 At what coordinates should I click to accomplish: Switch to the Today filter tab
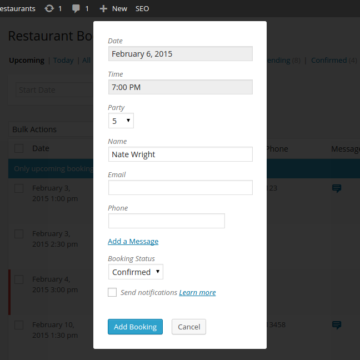click(x=63, y=60)
